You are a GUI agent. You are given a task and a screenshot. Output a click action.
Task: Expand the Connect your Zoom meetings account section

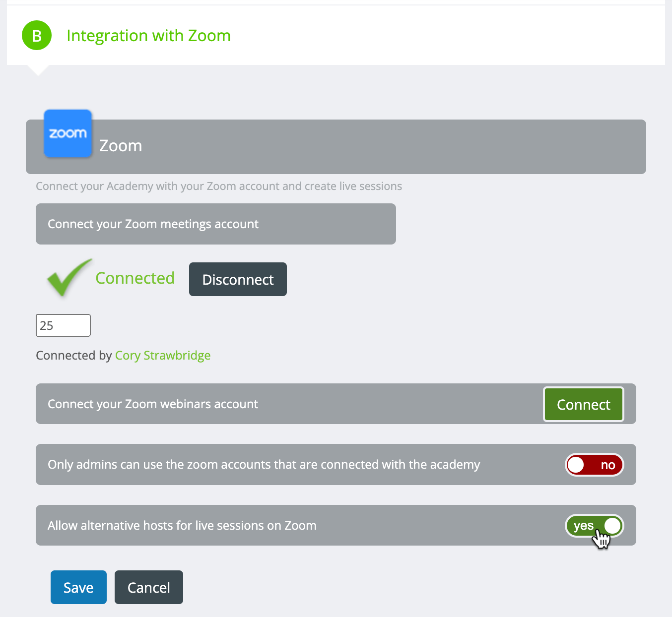pyautogui.click(x=215, y=224)
